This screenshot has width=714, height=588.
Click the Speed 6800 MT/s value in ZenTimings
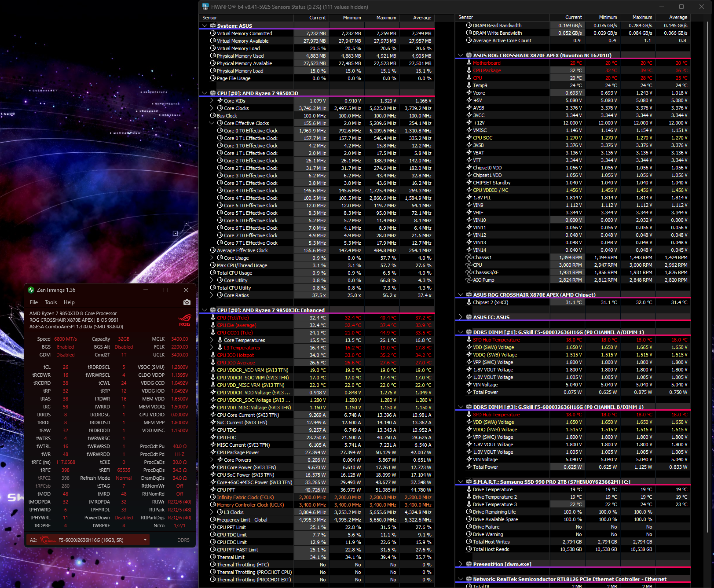tap(66, 339)
